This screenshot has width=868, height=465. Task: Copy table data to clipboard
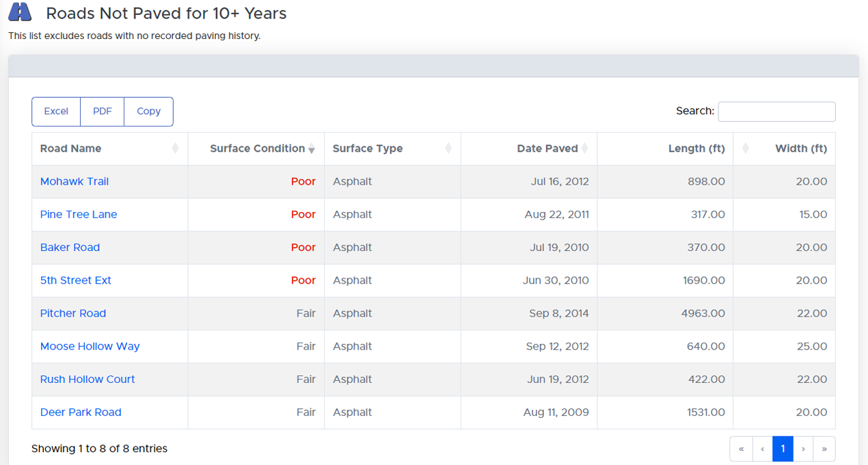148,111
